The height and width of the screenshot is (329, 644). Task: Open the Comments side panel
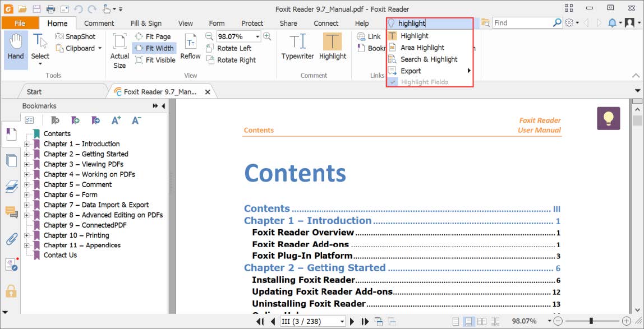[11, 212]
